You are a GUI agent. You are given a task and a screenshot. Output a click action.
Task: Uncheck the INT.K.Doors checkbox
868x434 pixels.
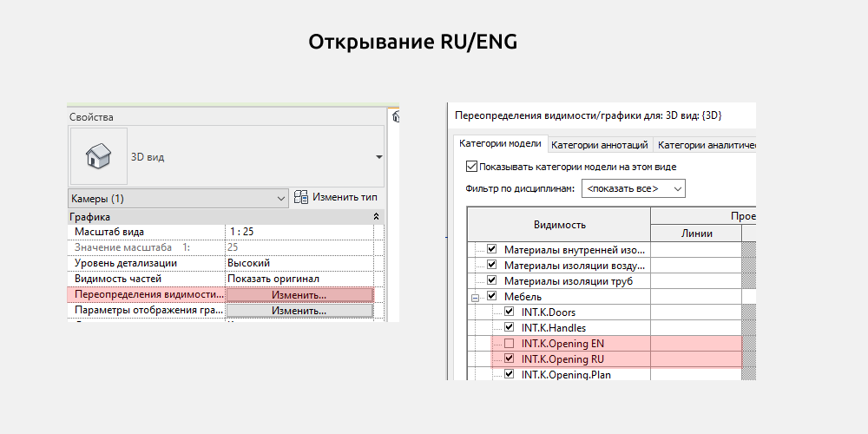[510, 312]
